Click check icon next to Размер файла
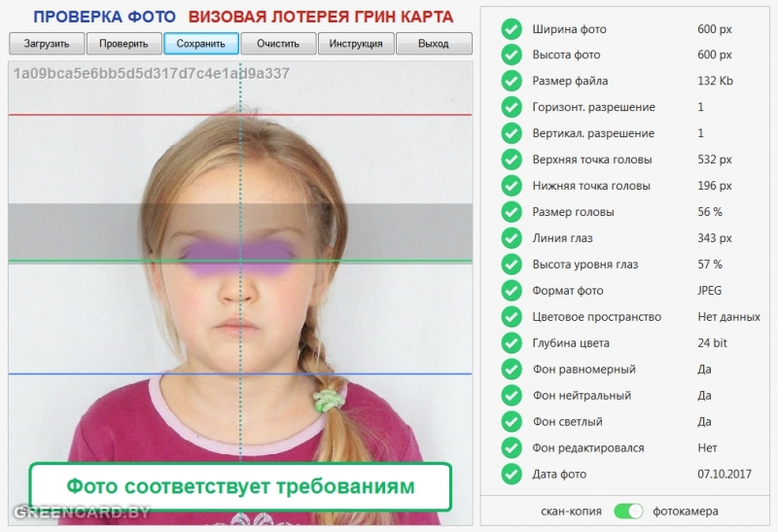The image size is (778, 532). [512, 81]
